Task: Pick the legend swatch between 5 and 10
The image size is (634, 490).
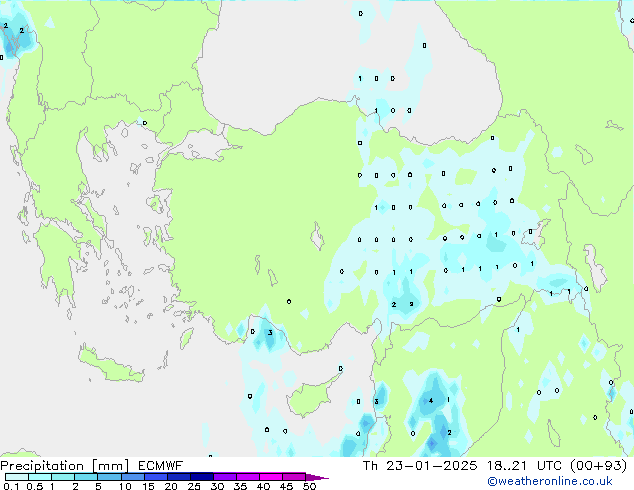Action: tap(109, 477)
